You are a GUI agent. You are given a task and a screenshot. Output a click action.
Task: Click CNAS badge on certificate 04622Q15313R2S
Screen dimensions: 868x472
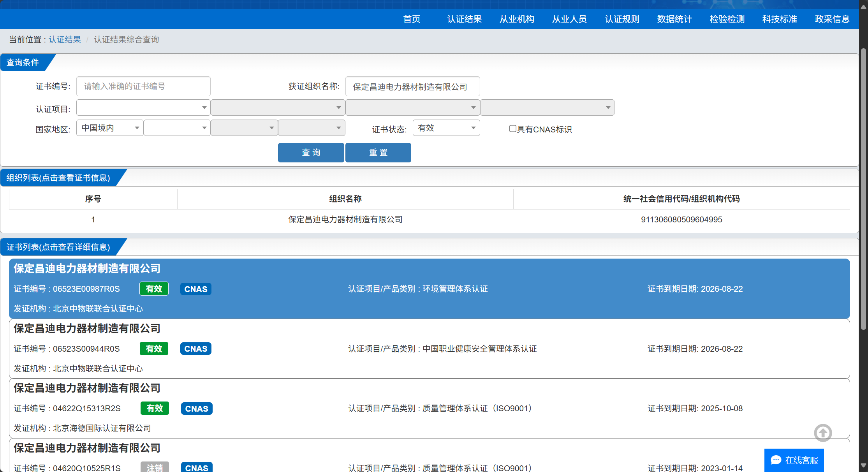196,409
